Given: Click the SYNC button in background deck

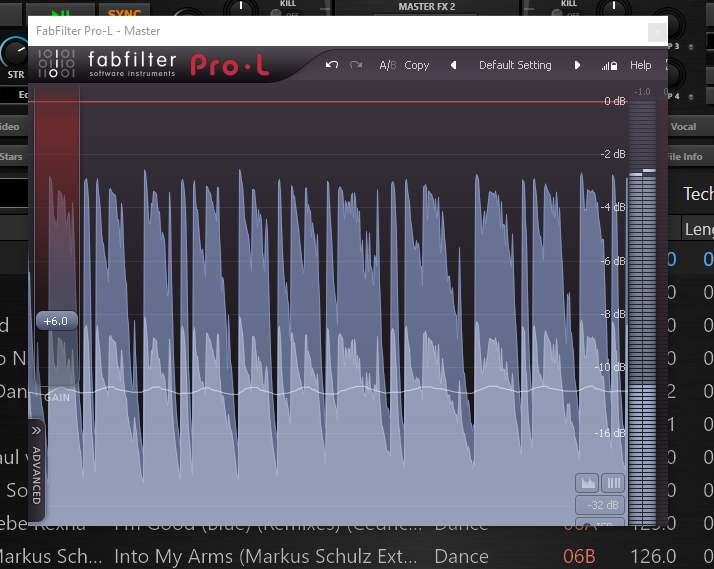Looking at the screenshot, I should point(125,11).
